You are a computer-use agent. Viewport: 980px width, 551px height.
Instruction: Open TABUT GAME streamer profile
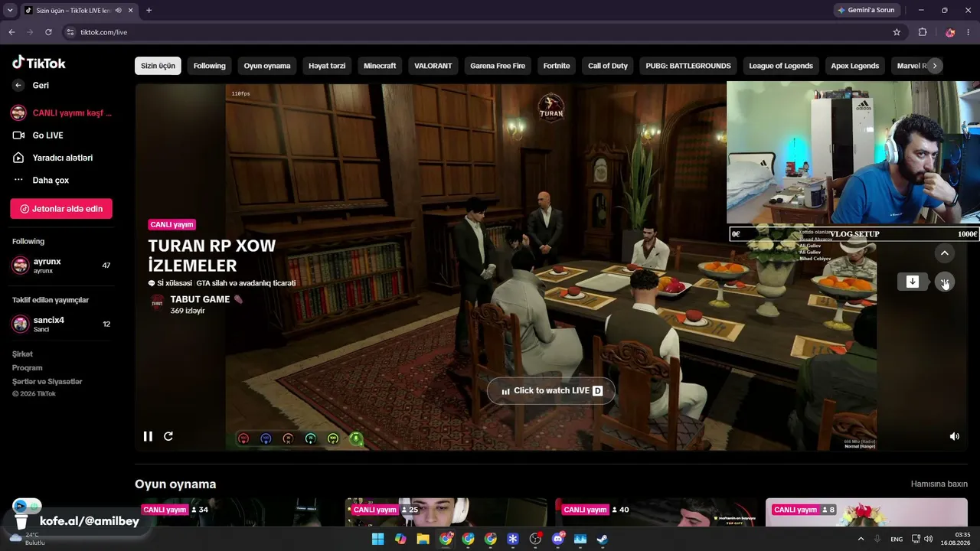[x=200, y=299]
